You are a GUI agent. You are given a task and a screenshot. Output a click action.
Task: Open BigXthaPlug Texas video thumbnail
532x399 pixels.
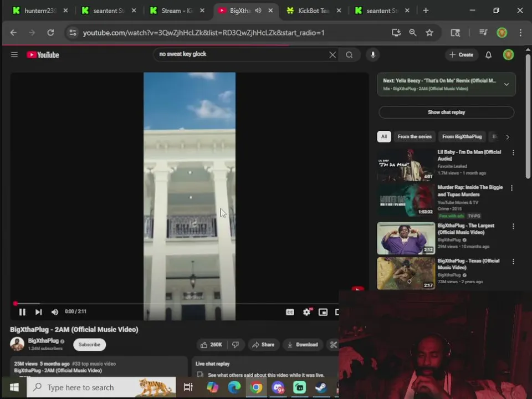(x=406, y=273)
